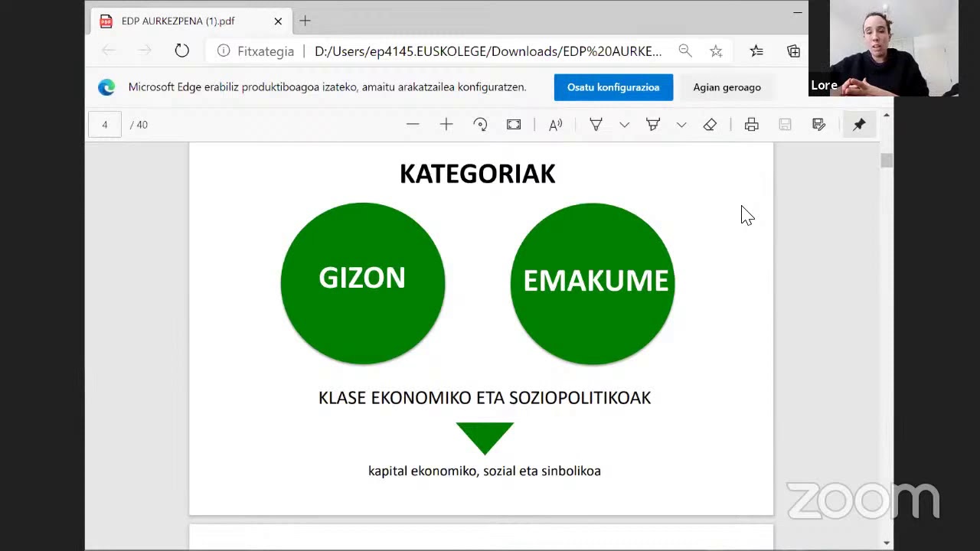Click the back navigation arrow
The height and width of the screenshot is (551, 980).
[x=109, y=51]
